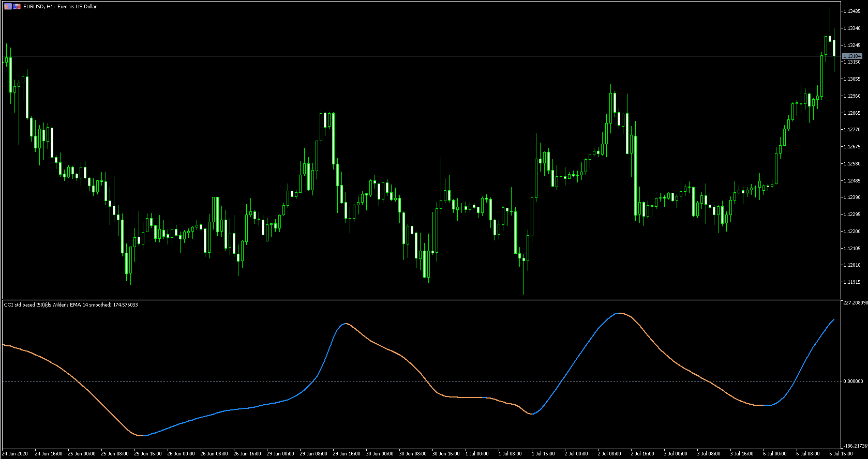Image resolution: width=868 pixels, height=459 pixels.
Task: Click the 1.13055 price scale label
Action: (852, 79)
